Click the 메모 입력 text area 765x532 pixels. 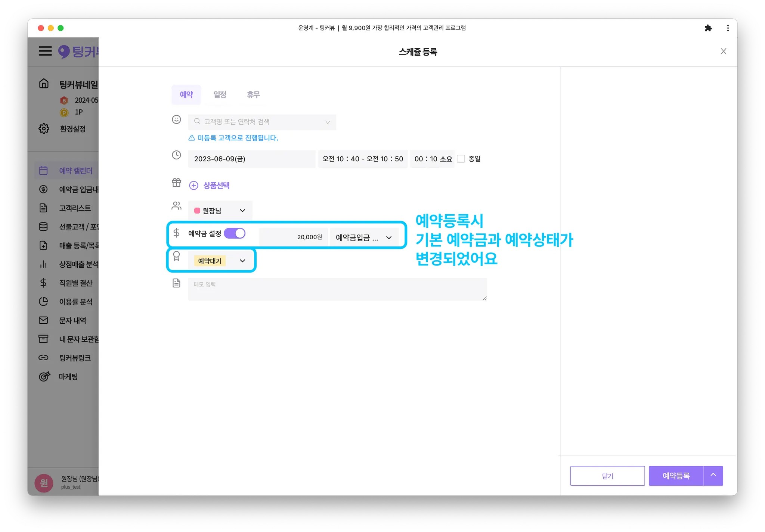337,289
